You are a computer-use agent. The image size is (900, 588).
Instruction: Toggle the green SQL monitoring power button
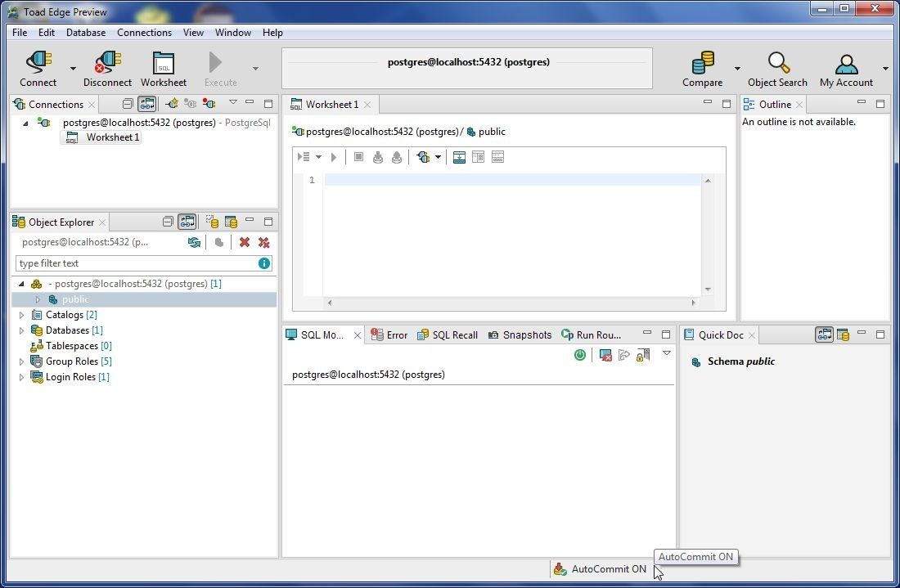[x=579, y=354]
